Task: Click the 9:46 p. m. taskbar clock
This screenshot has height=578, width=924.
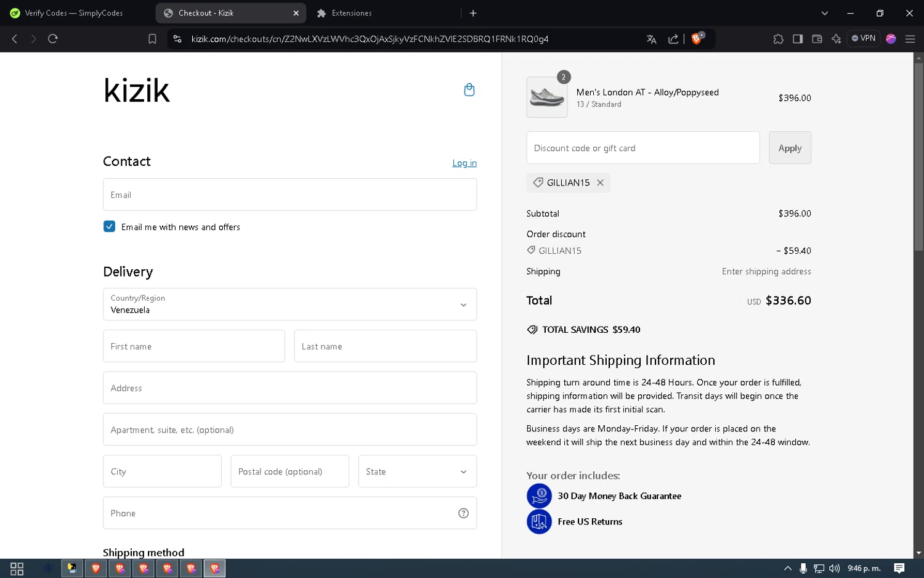Action: 864,568
